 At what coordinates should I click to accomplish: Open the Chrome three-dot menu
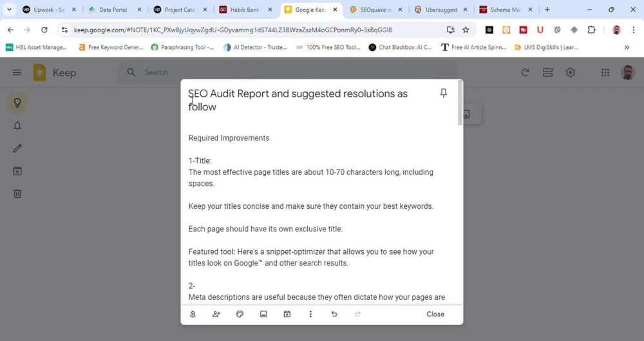click(633, 30)
